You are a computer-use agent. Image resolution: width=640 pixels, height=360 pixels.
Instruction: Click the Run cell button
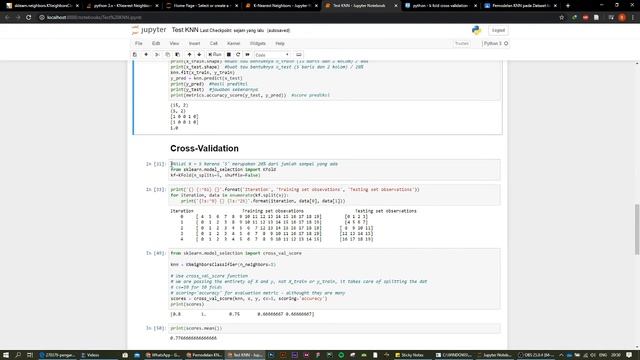215,55
